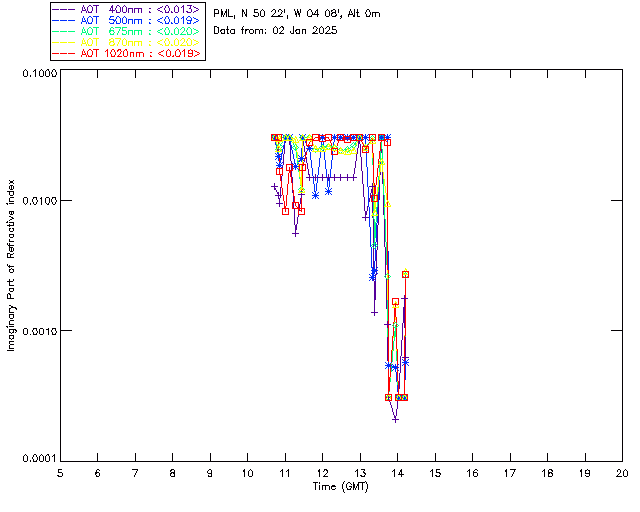Click x-axis tick label 14
This screenshot has width=640, height=512.
pyautogui.click(x=398, y=473)
